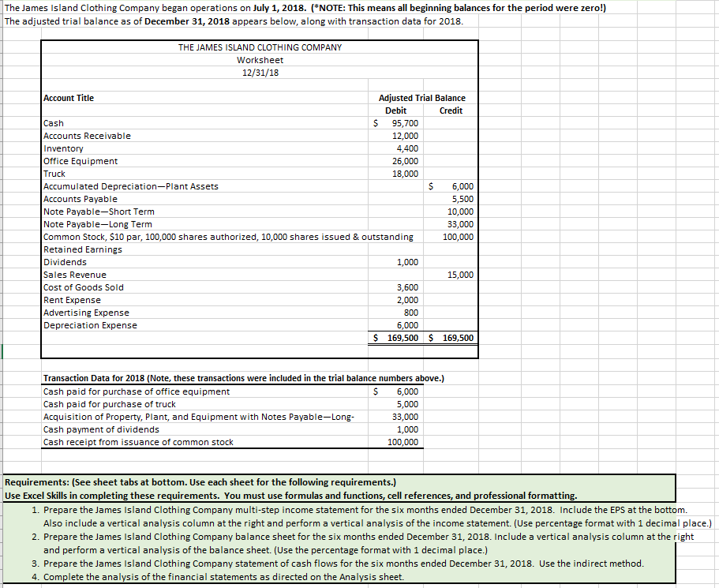The width and height of the screenshot is (719, 588).
Task: Click the Dividends debit value 1,000
Action: [407, 262]
